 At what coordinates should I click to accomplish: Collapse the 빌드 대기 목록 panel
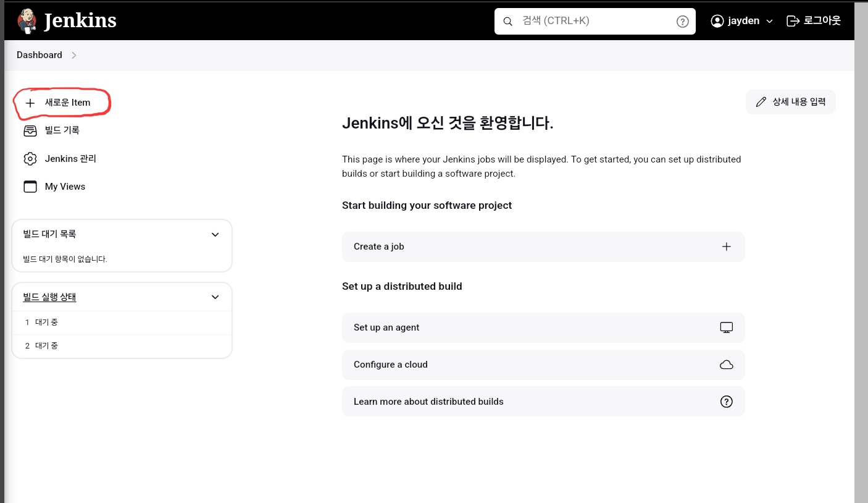[215, 234]
